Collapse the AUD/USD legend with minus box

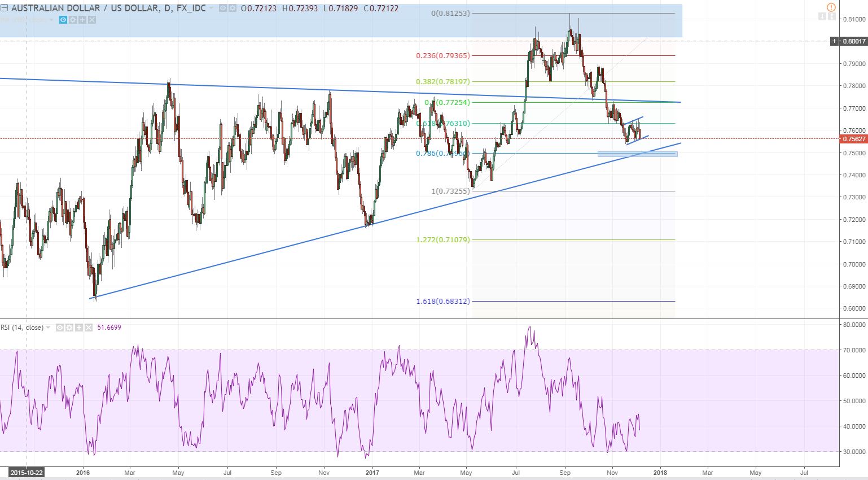(x=5, y=8)
